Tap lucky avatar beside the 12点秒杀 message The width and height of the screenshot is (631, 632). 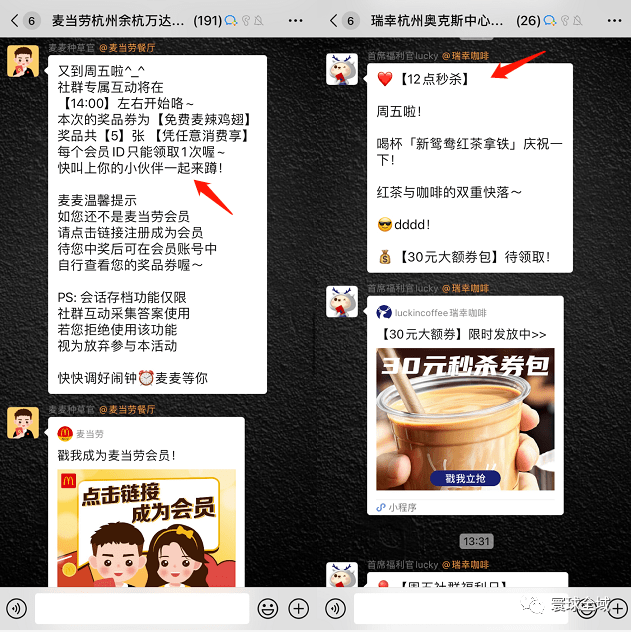pyautogui.click(x=342, y=69)
